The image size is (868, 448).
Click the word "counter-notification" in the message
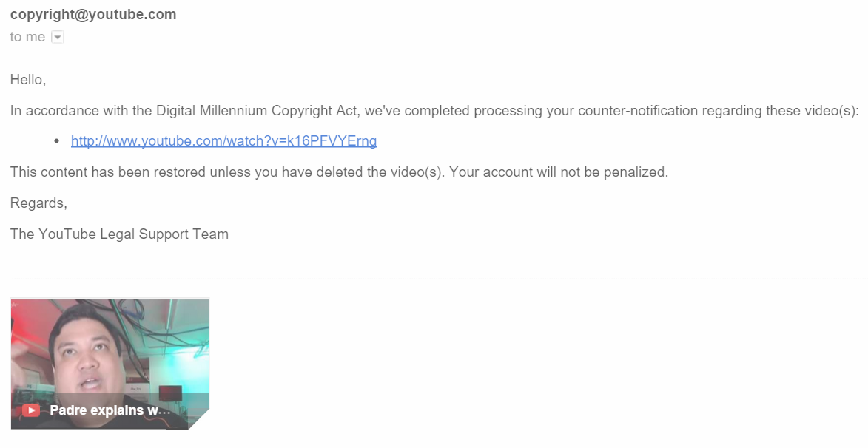pyautogui.click(x=638, y=111)
